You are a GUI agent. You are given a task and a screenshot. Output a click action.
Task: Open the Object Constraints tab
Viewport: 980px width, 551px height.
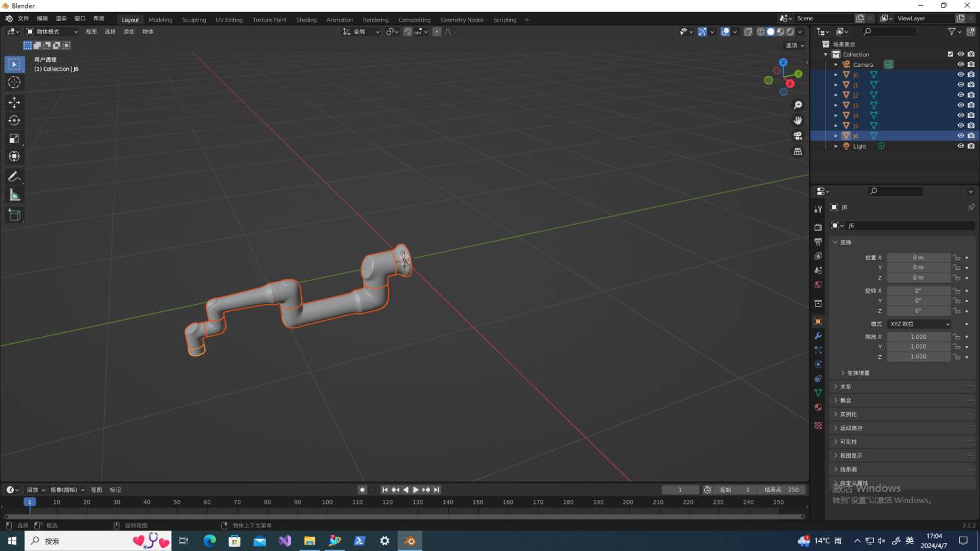click(818, 379)
